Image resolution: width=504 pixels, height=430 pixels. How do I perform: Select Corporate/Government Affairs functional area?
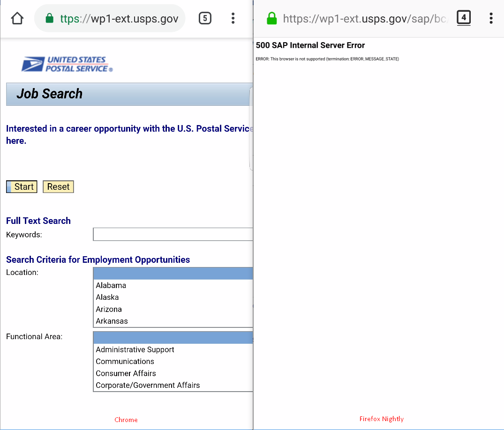point(173,385)
